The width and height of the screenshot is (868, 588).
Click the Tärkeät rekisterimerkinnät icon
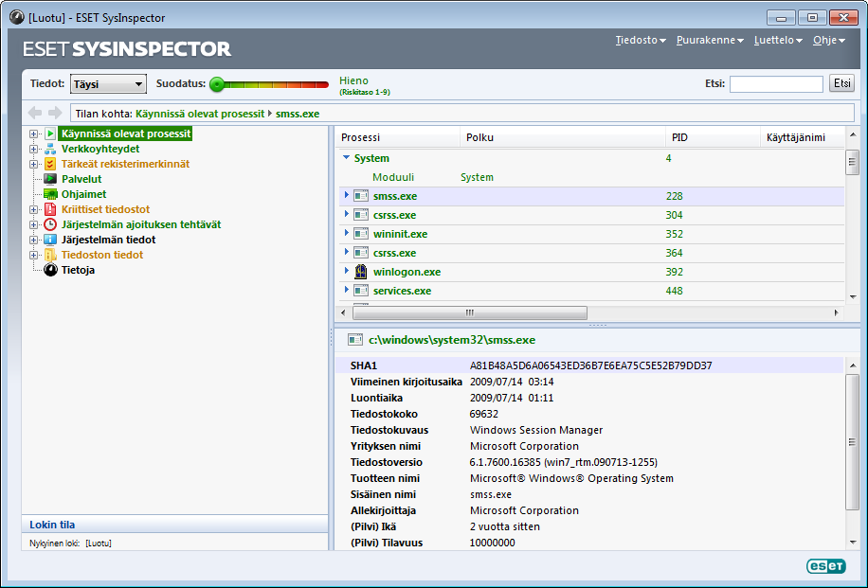(x=50, y=164)
